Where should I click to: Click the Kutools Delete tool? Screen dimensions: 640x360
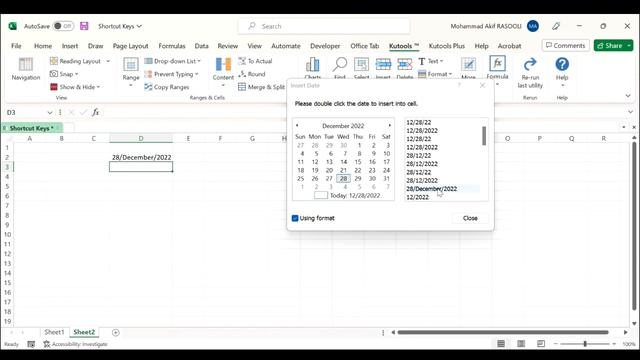coord(404,68)
